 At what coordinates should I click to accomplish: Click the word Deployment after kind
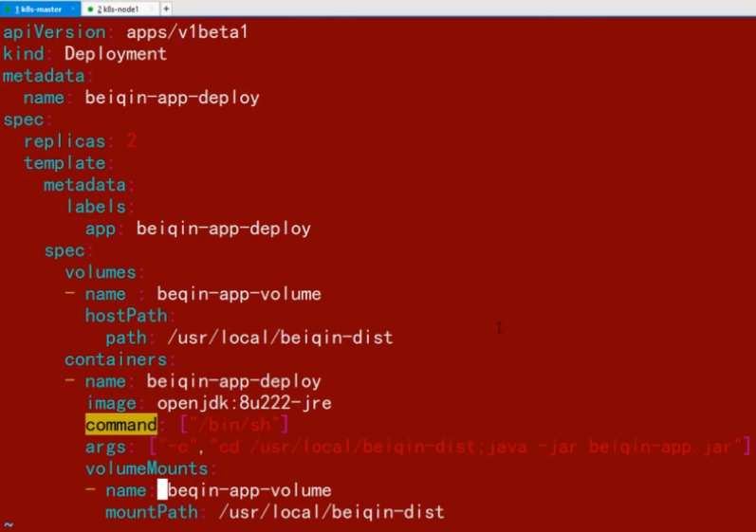(x=116, y=54)
